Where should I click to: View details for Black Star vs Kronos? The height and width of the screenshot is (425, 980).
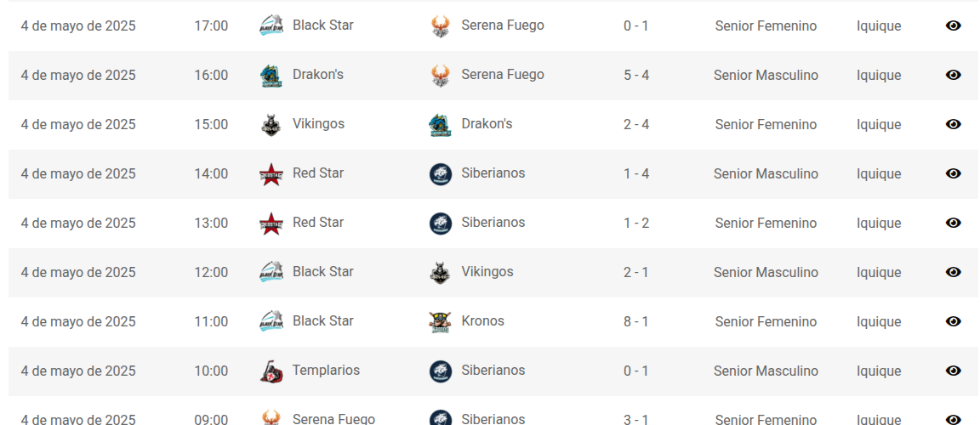(953, 321)
